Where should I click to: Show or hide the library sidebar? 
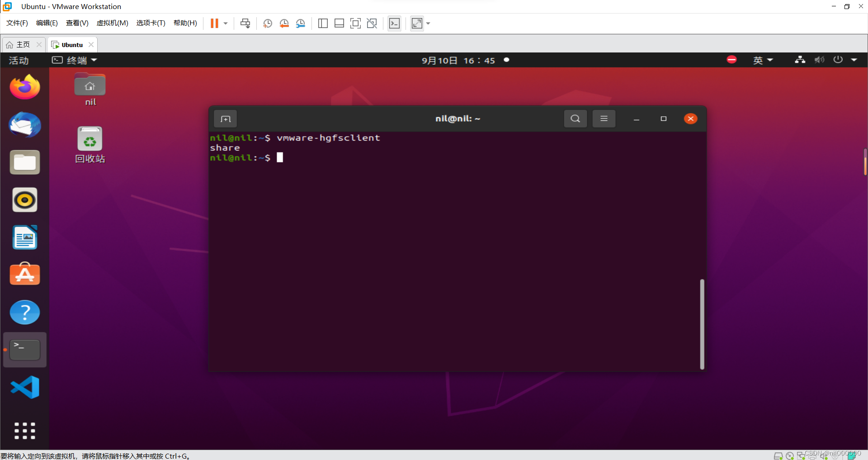pyautogui.click(x=323, y=23)
